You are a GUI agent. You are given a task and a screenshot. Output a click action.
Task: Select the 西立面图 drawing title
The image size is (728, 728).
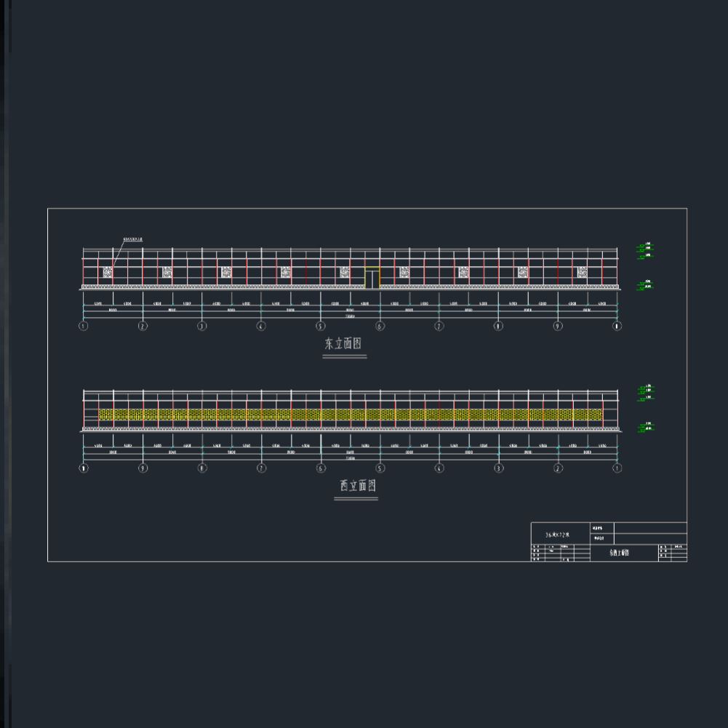coord(358,486)
